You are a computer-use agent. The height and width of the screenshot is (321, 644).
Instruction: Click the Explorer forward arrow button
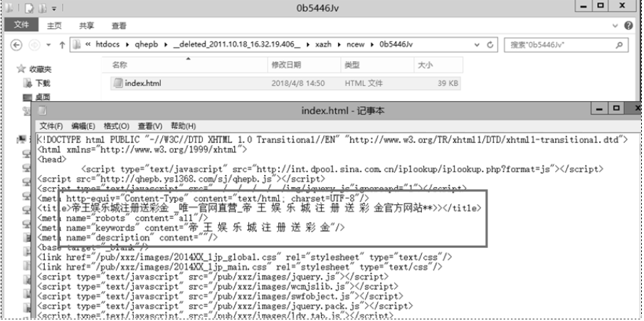tap(34, 45)
